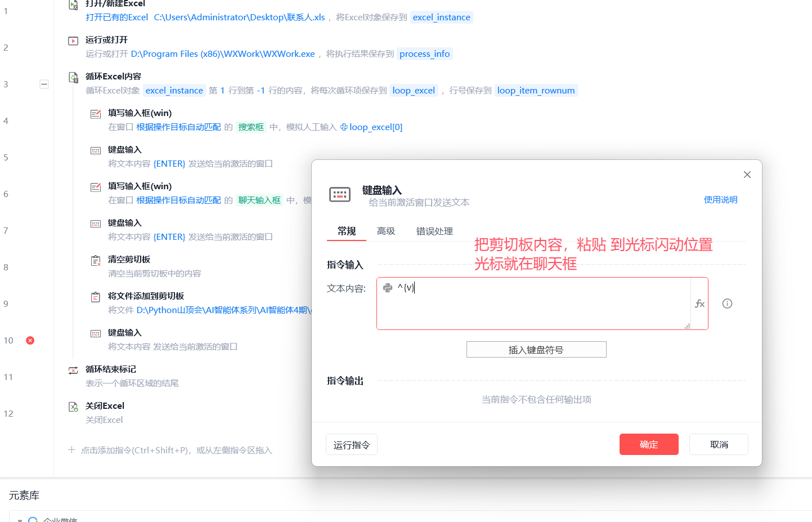Click the 运行或打开 step icon
Screen dimensions: 812x522
(73, 41)
